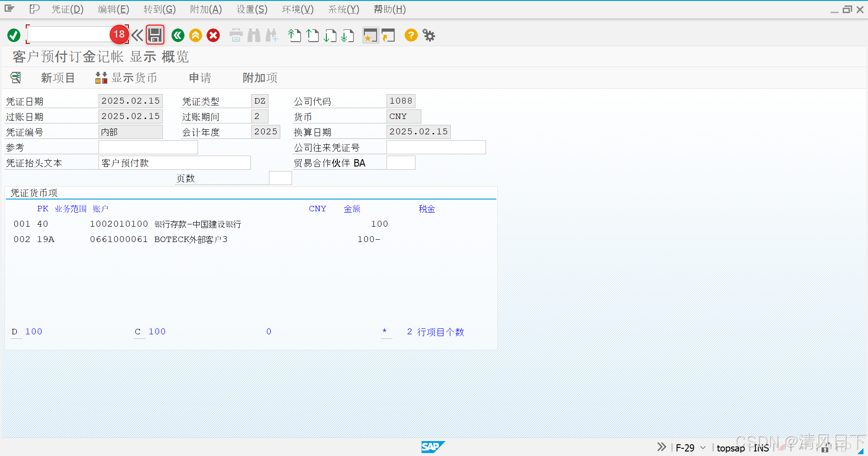868x456 pixels.
Task: Open customize local layout gear icon
Action: coord(428,35)
